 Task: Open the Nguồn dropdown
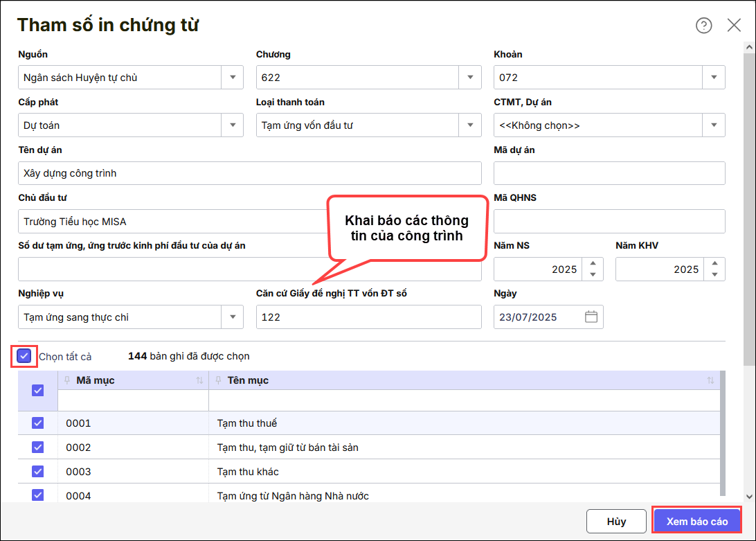233,77
